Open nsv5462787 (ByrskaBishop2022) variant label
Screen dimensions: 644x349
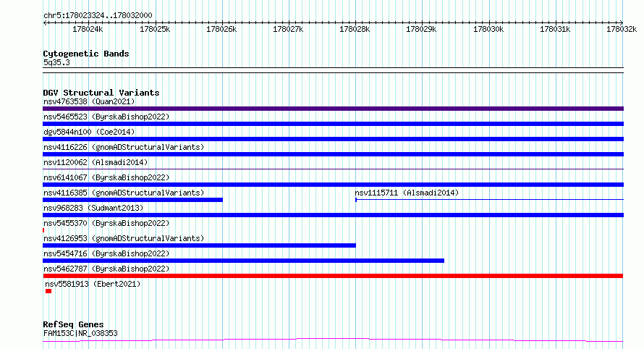tap(106, 269)
